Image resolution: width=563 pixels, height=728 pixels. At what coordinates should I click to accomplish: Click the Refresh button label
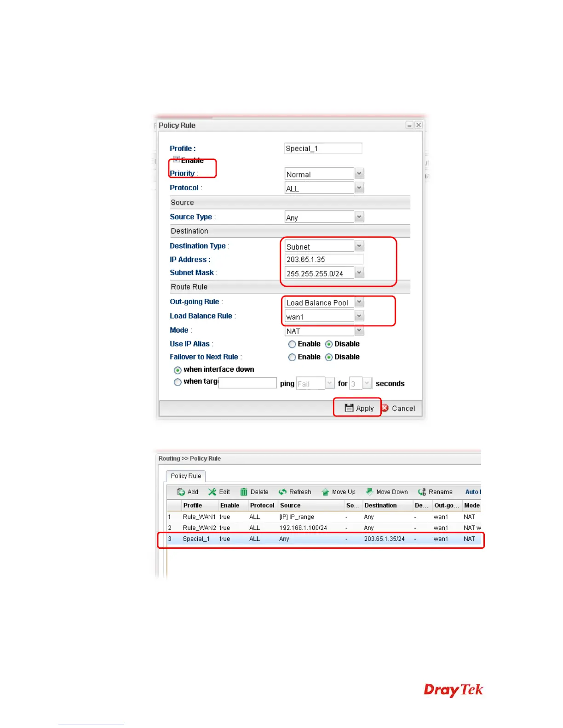(x=300, y=492)
